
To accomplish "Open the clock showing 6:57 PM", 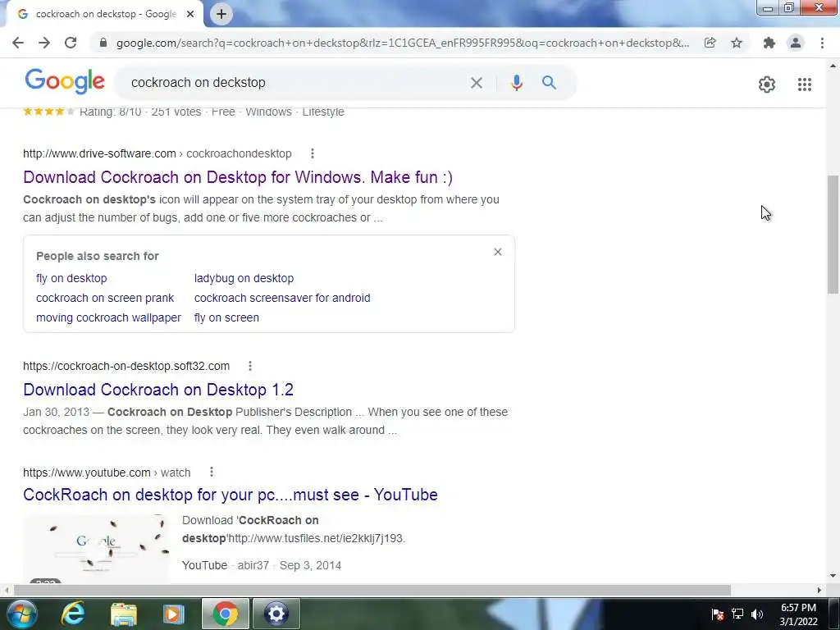I will (798, 614).
